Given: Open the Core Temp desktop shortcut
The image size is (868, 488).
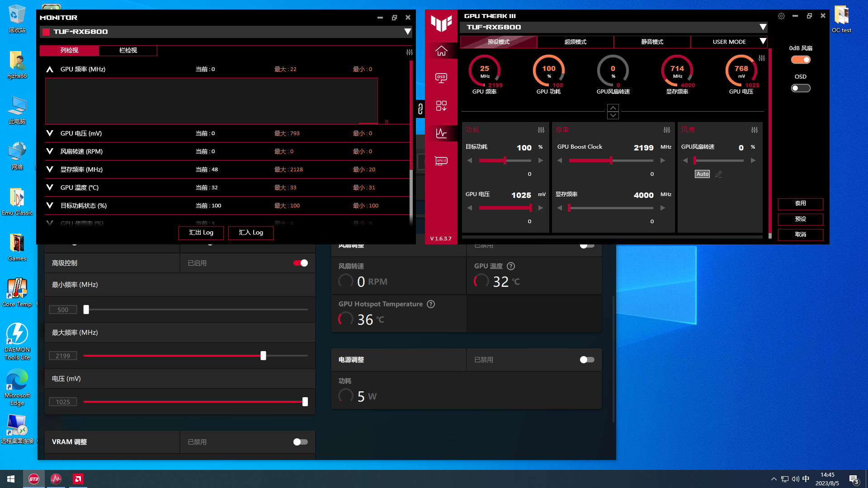Looking at the screenshot, I should point(17,292).
